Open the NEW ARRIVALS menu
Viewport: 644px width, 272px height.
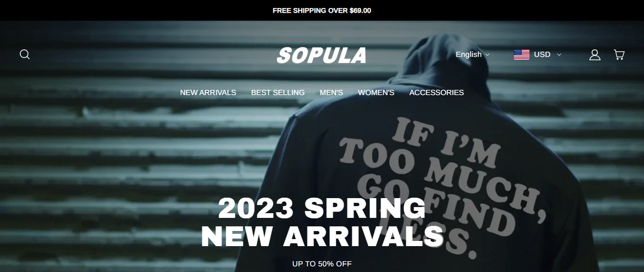click(208, 93)
